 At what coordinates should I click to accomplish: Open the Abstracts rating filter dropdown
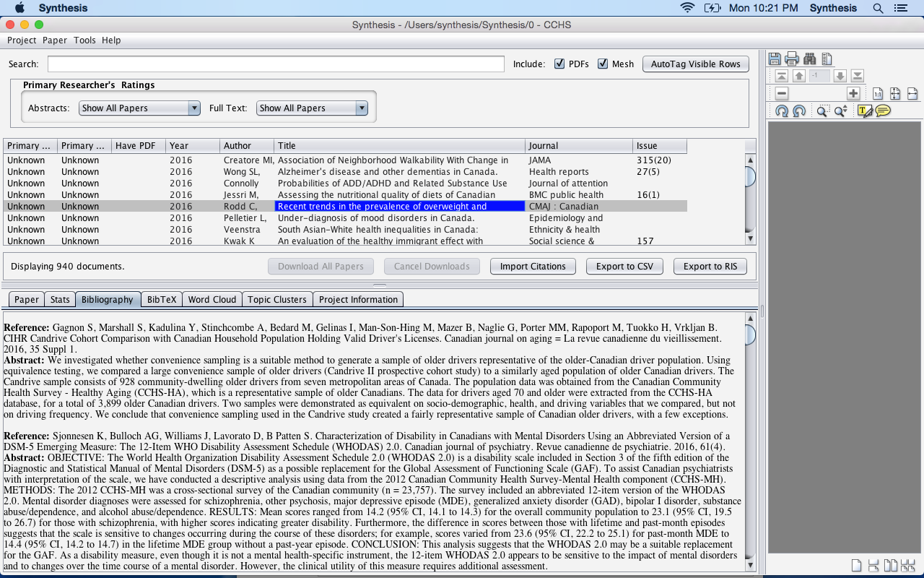[140, 108]
